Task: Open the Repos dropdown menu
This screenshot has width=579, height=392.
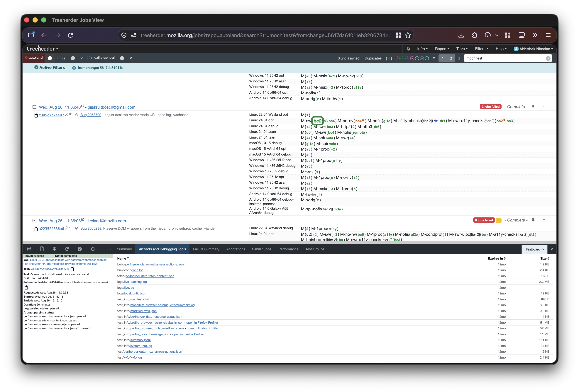Action: (442, 49)
